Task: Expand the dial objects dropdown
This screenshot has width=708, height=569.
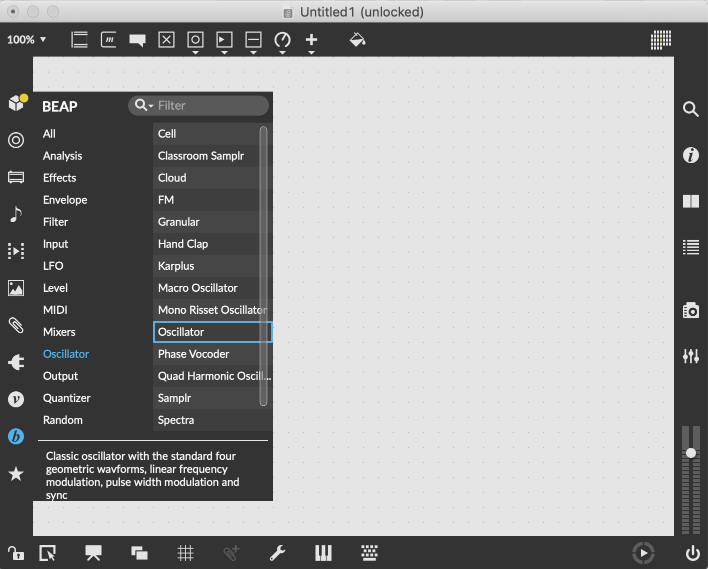Action: tap(282, 53)
